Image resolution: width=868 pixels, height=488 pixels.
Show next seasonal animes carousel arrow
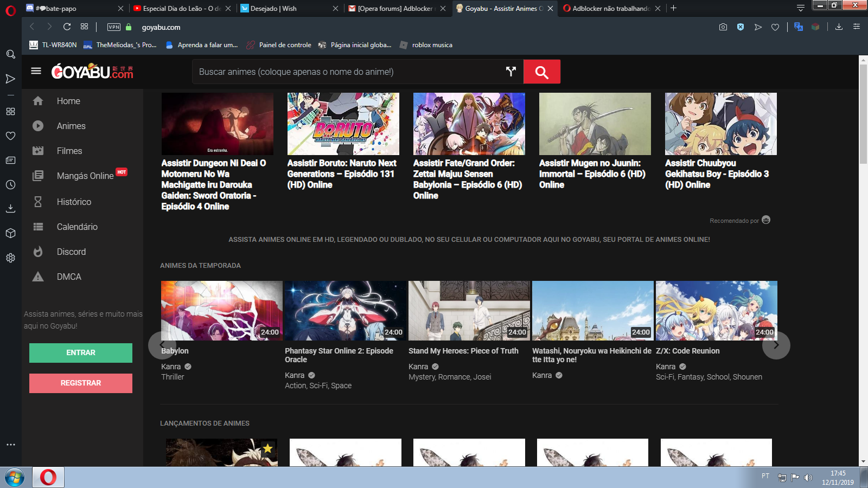pyautogui.click(x=776, y=345)
